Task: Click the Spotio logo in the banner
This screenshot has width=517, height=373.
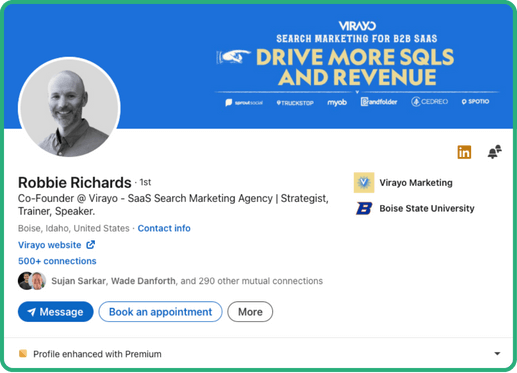Action: point(475,101)
